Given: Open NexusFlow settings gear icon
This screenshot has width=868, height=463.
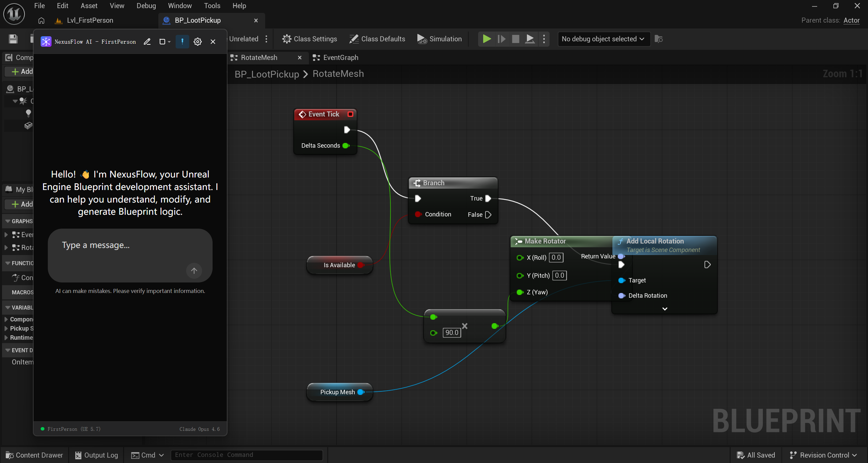Looking at the screenshot, I should [x=198, y=42].
